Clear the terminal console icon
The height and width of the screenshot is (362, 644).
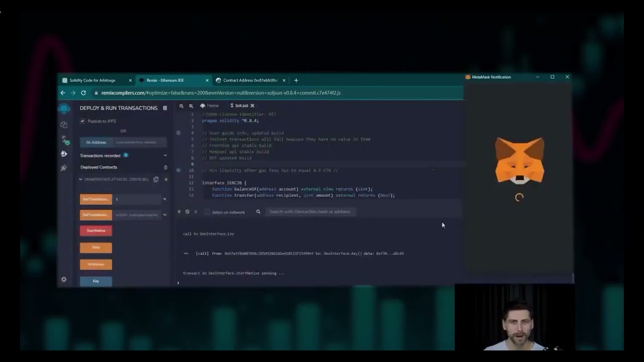pos(187,212)
